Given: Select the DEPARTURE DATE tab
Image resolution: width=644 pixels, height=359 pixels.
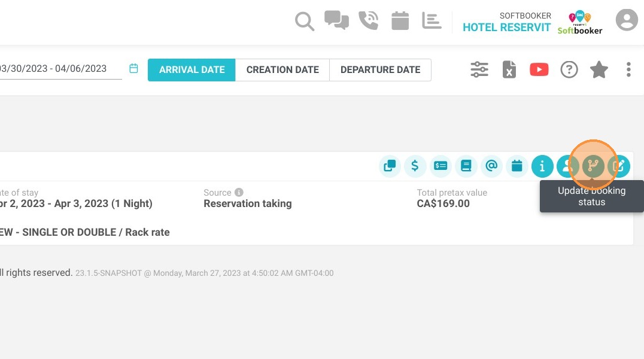Looking at the screenshot, I should click(380, 70).
